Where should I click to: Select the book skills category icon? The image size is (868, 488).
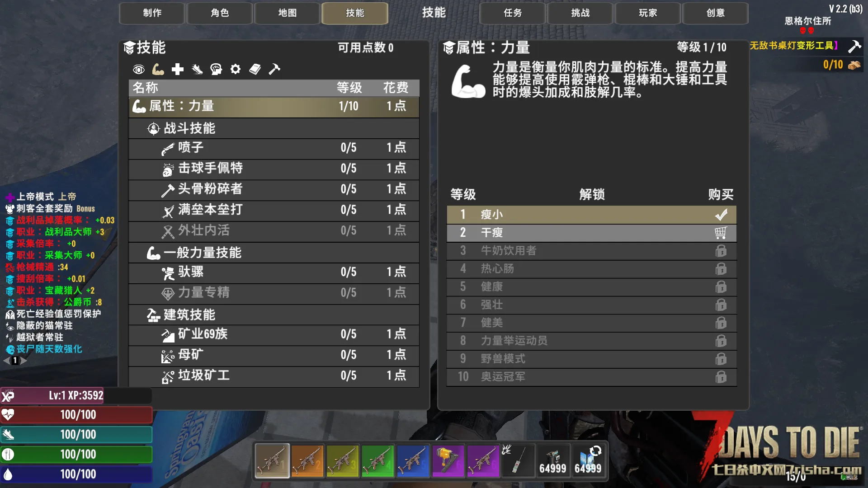(255, 69)
